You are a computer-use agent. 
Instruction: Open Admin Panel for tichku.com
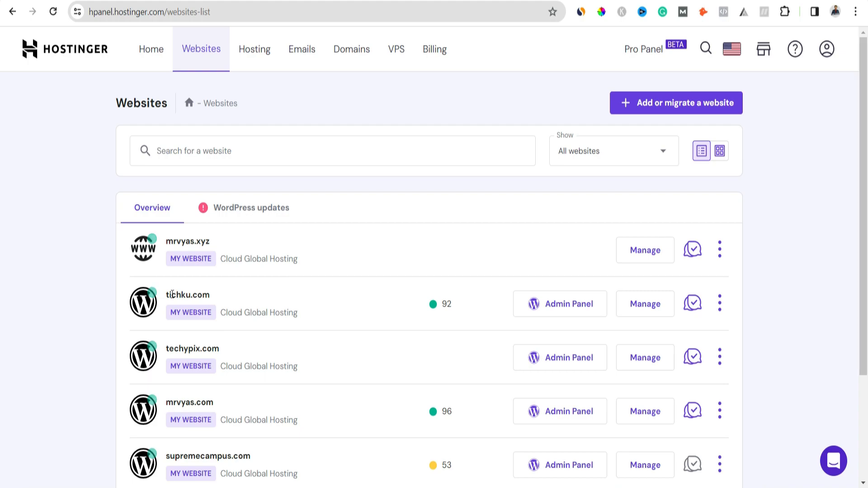(x=560, y=304)
